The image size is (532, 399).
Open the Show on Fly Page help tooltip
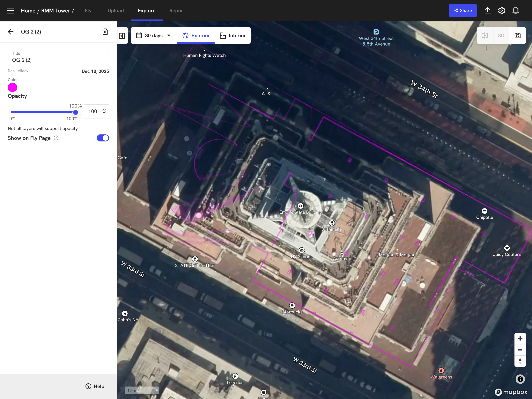(x=56, y=138)
